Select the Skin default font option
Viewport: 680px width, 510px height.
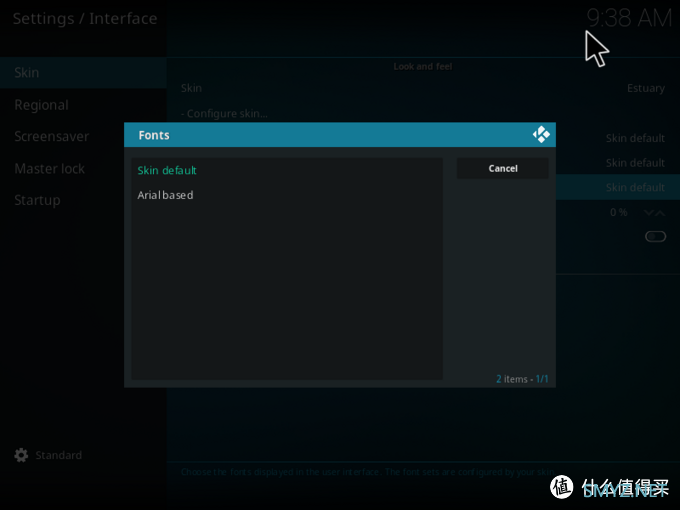(x=167, y=170)
